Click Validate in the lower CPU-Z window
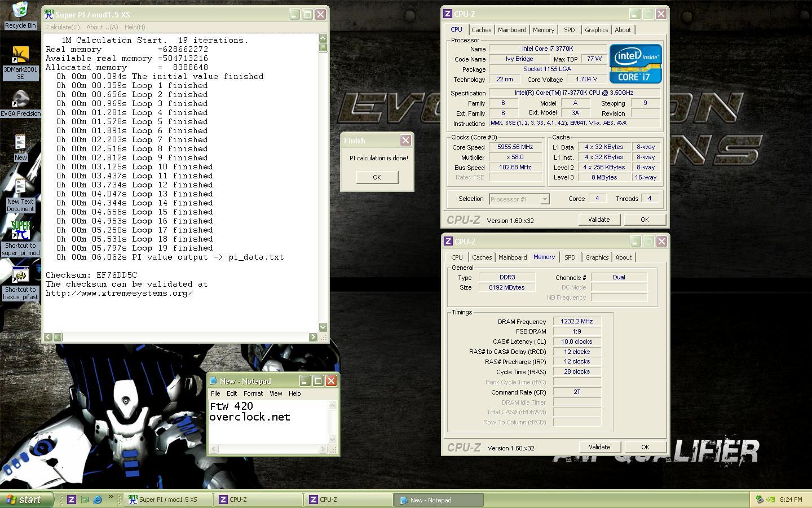Screen dimensions: 812x508 pyautogui.click(x=599, y=447)
